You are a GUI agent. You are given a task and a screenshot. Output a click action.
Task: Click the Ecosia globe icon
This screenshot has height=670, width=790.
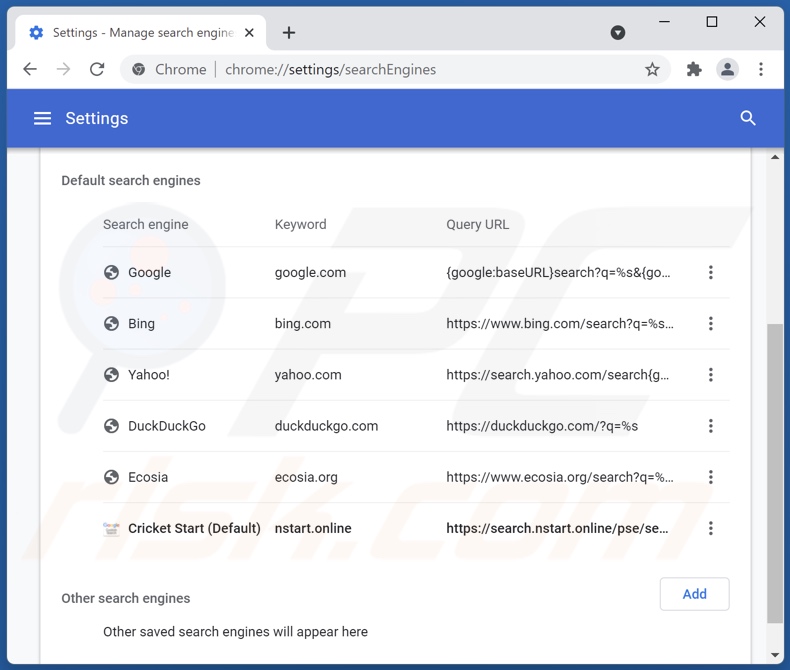pyautogui.click(x=111, y=477)
